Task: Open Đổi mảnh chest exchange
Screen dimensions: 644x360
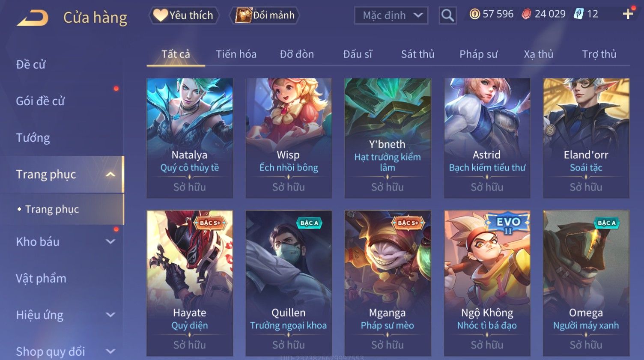Action: tap(265, 15)
